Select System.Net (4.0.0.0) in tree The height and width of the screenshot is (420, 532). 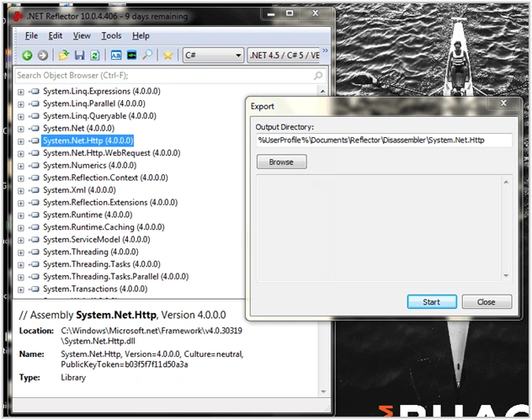[79, 128]
